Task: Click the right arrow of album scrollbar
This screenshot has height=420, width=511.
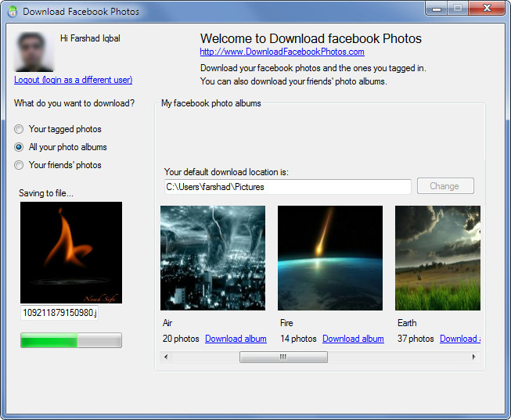Action: coord(474,357)
